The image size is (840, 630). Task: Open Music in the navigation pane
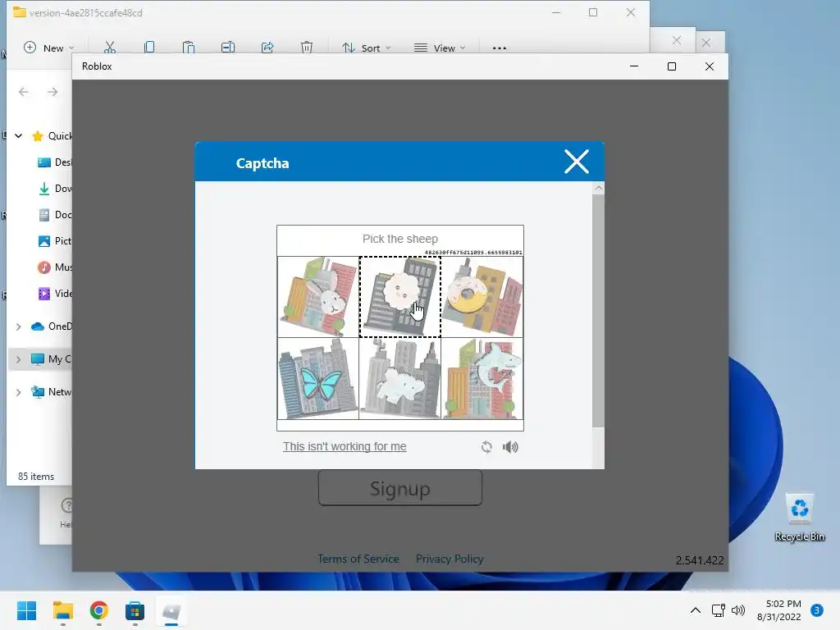55,267
